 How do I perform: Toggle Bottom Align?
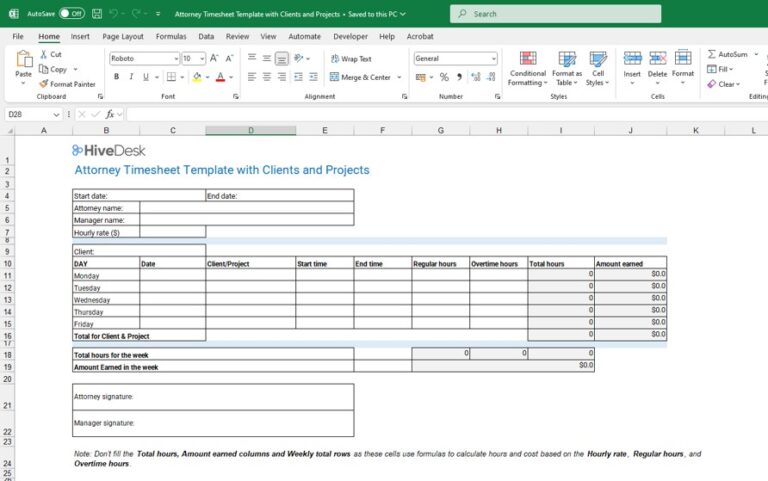[x=282, y=58]
